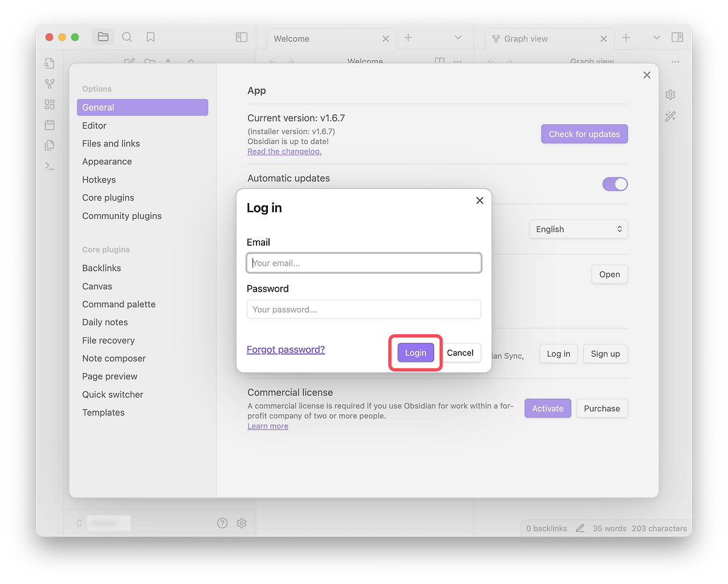Close the Graph view tab
Image resolution: width=728 pixels, height=584 pixels.
coord(603,39)
